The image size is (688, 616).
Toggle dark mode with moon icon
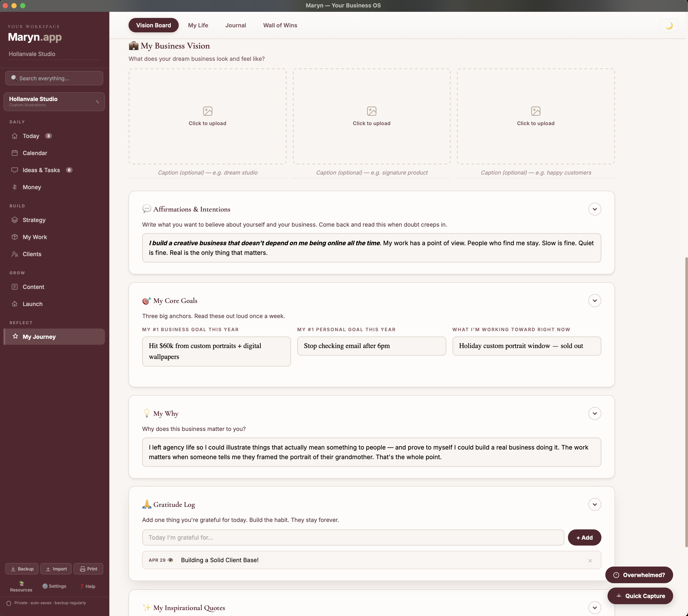coord(669,26)
